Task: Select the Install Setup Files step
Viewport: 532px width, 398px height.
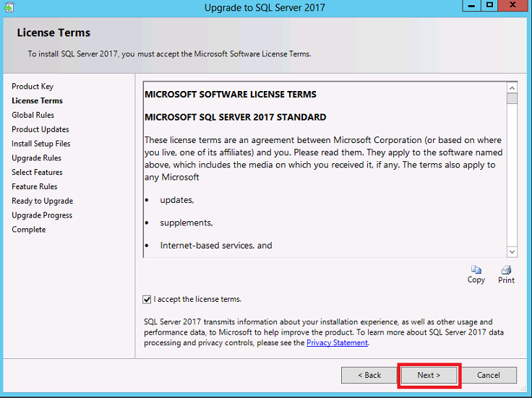Action: point(41,144)
